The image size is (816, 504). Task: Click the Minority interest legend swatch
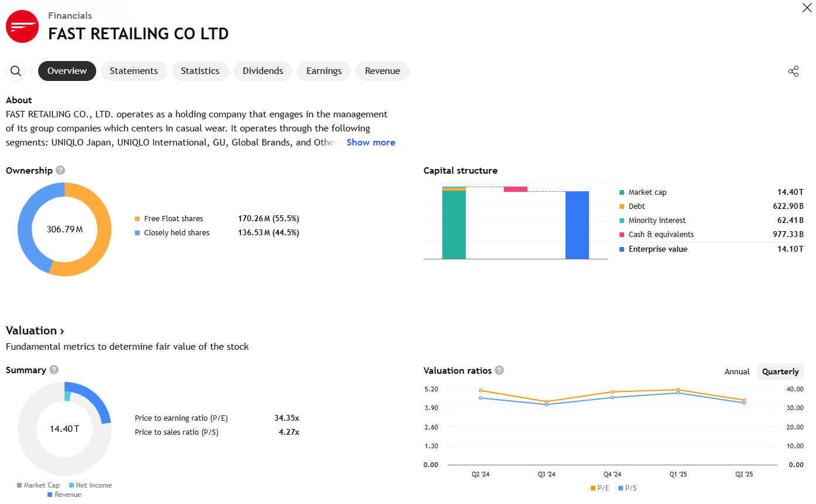622,221
